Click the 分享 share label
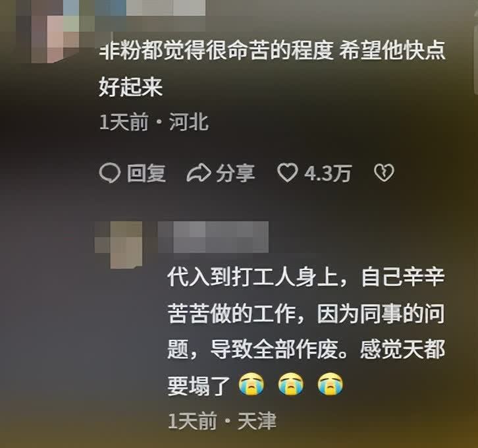The width and height of the screenshot is (478, 448). pyautogui.click(x=235, y=173)
